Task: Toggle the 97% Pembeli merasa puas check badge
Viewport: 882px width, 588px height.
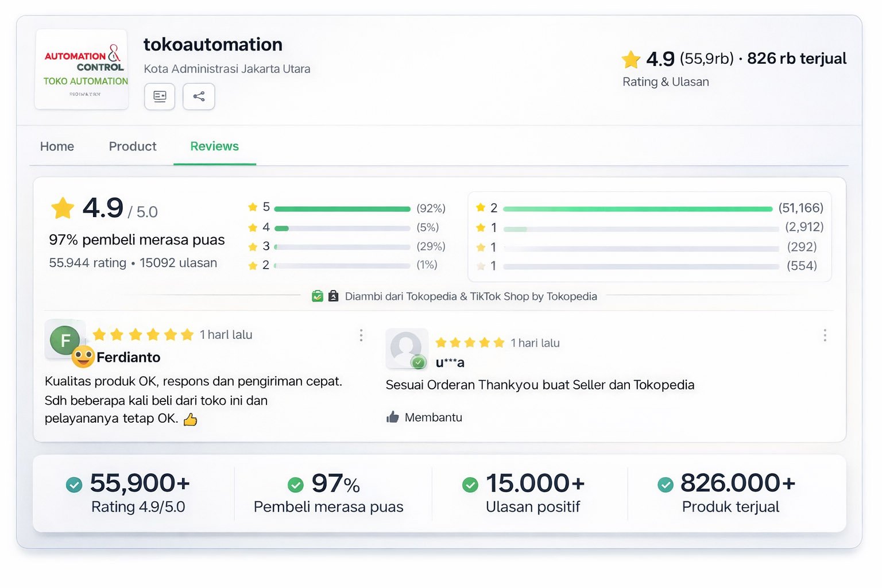Action: pyautogui.click(x=296, y=484)
